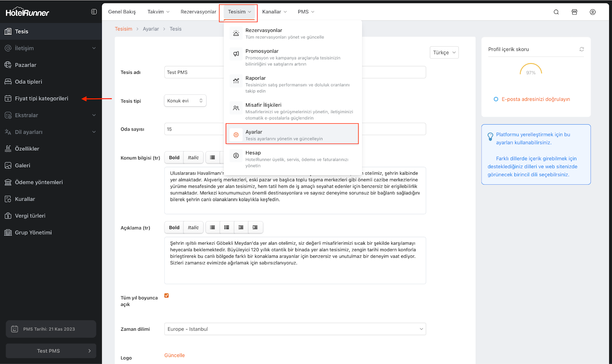Click the search magnifier icon in header
The height and width of the screenshot is (364, 612).
point(556,12)
